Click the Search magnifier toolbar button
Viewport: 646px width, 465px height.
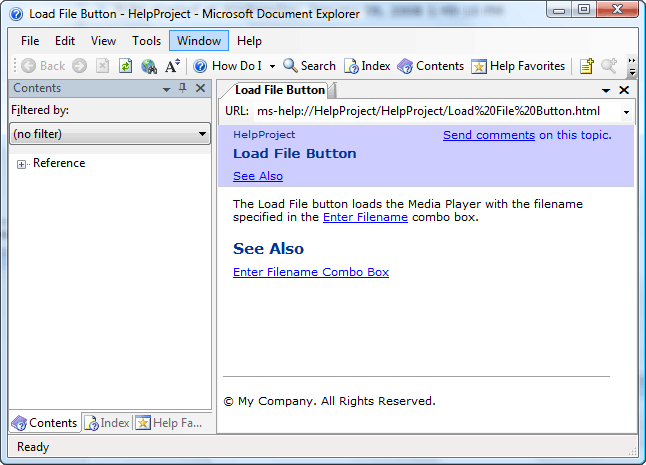tap(309, 66)
